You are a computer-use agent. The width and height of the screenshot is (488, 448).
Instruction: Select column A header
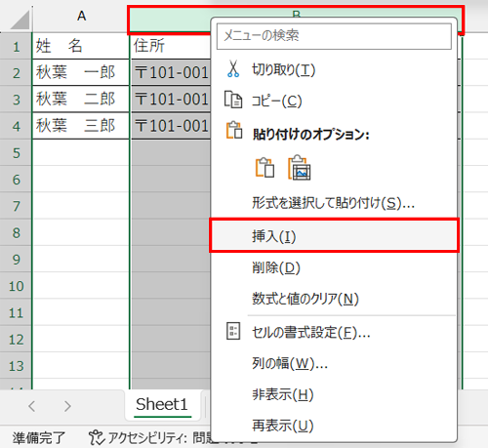coord(81,16)
